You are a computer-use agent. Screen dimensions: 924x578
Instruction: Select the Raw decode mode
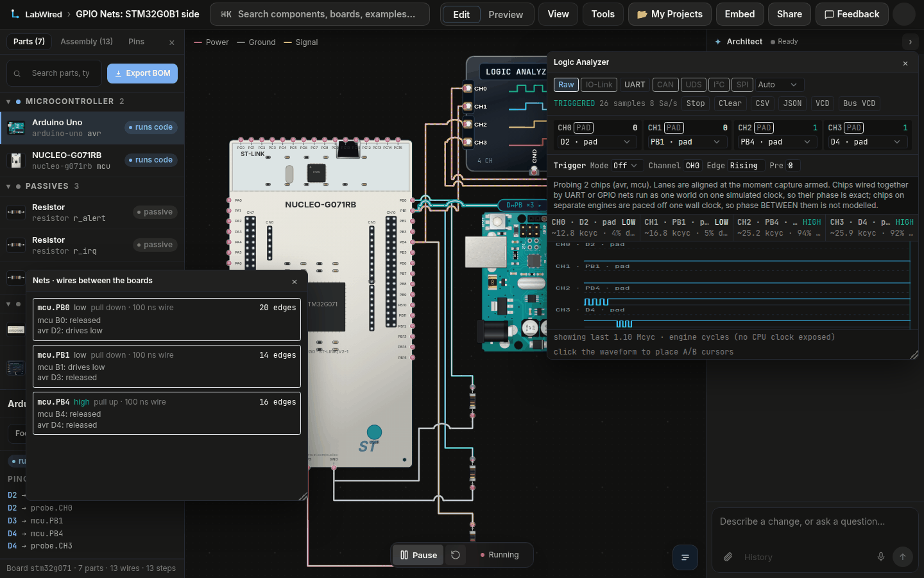(x=566, y=85)
